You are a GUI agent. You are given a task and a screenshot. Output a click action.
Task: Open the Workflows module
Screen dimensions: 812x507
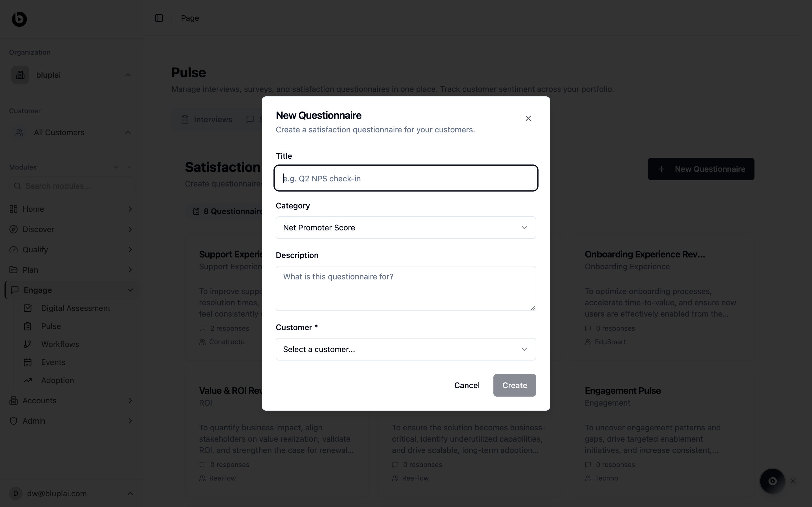[60, 344]
